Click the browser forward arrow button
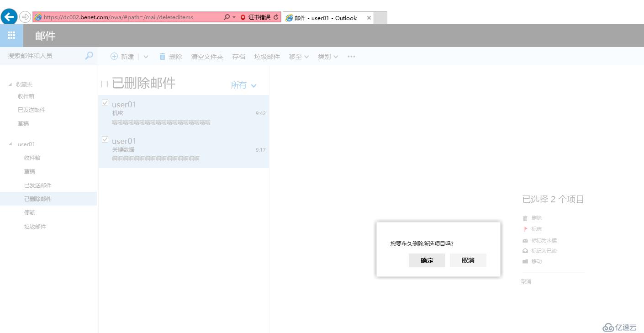Image resolution: width=644 pixels, height=333 pixels. point(25,17)
